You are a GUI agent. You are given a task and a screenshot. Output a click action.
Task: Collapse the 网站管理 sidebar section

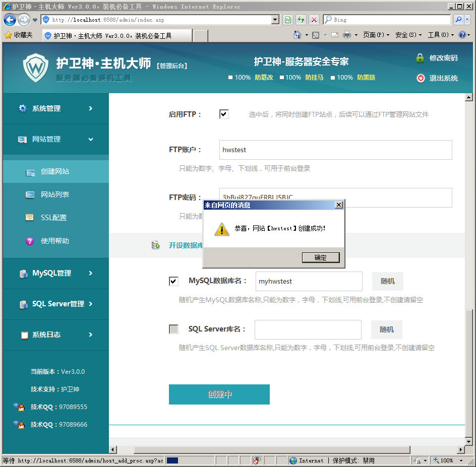click(x=56, y=140)
